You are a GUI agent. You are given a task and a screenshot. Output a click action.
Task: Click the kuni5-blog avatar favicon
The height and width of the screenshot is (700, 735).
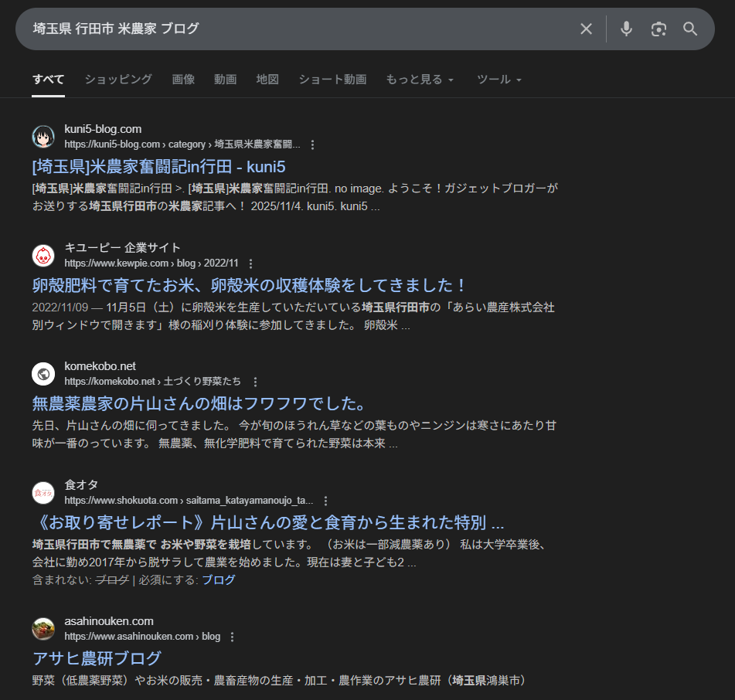click(x=43, y=137)
